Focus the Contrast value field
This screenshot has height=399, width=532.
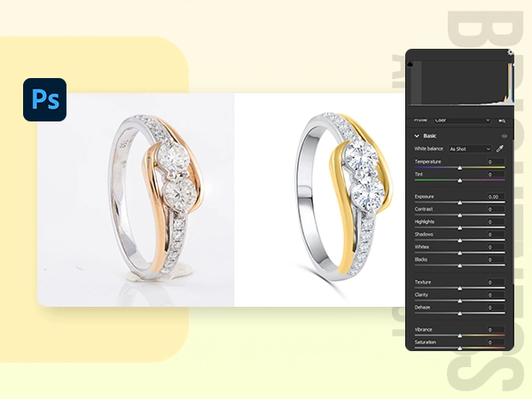pyautogui.click(x=495, y=209)
